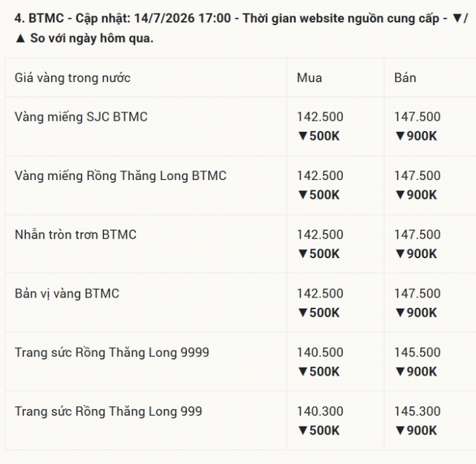Select the 'Vàng miếng SJC BTMC' row label

tap(81, 117)
